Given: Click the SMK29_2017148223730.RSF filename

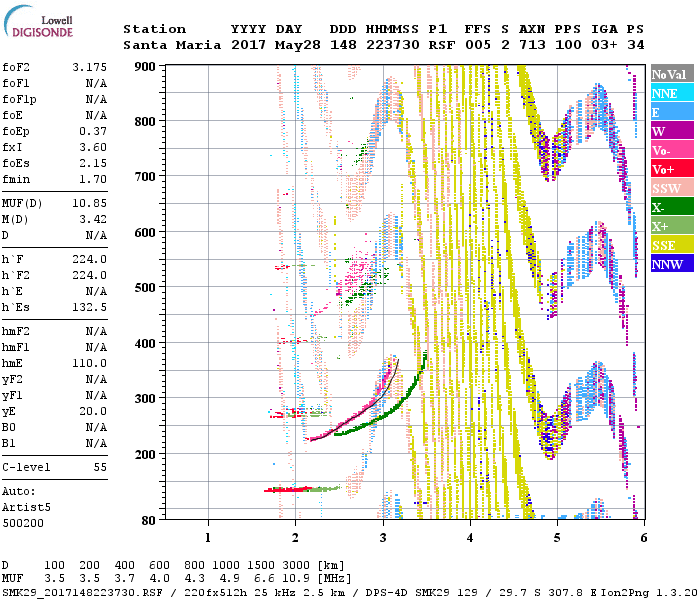Looking at the screenshot, I should click(82, 592).
